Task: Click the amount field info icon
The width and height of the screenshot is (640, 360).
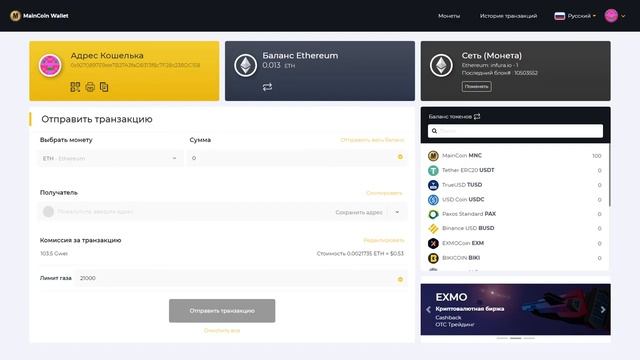Action: coord(400,157)
